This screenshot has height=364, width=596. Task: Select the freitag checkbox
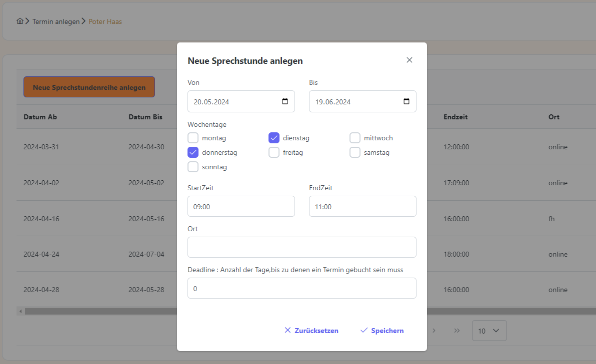[x=274, y=152]
